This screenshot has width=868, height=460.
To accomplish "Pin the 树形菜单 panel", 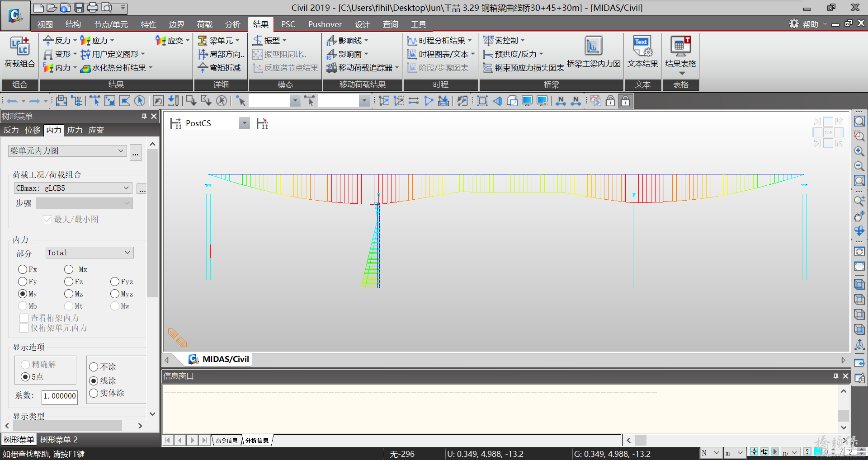I will click(144, 116).
